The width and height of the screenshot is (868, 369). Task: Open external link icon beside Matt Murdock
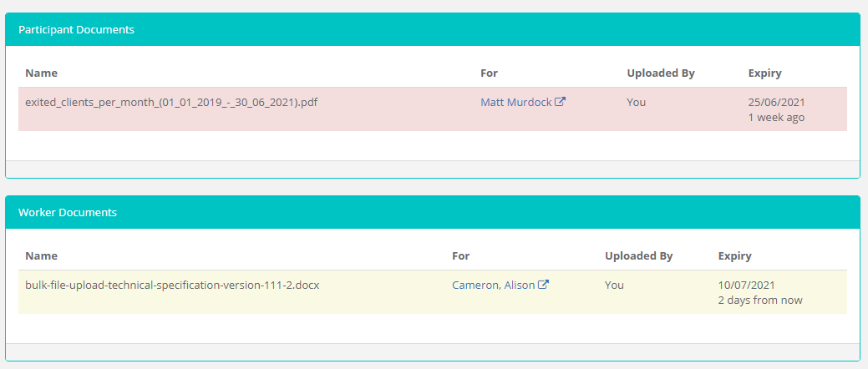pyautogui.click(x=561, y=102)
